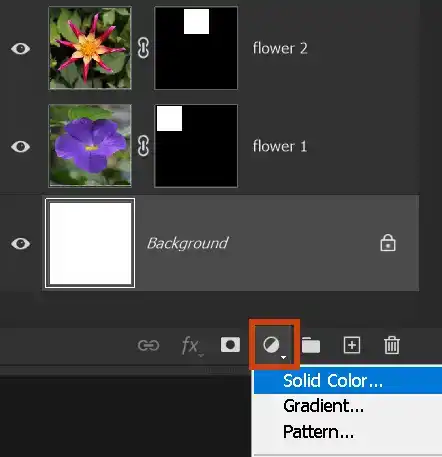This screenshot has width=442, height=457.
Task: Toggle Background layer visibility eye
Action: coord(20,243)
